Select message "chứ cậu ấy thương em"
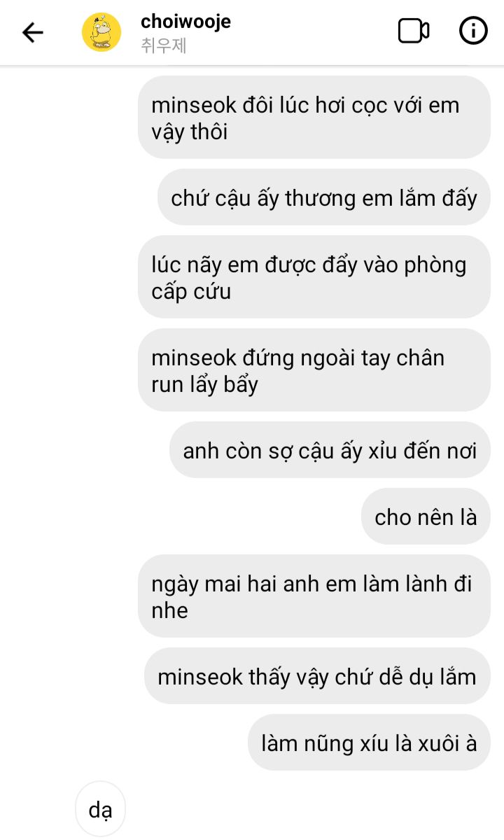The width and height of the screenshot is (504, 840). click(x=323, y=198)
